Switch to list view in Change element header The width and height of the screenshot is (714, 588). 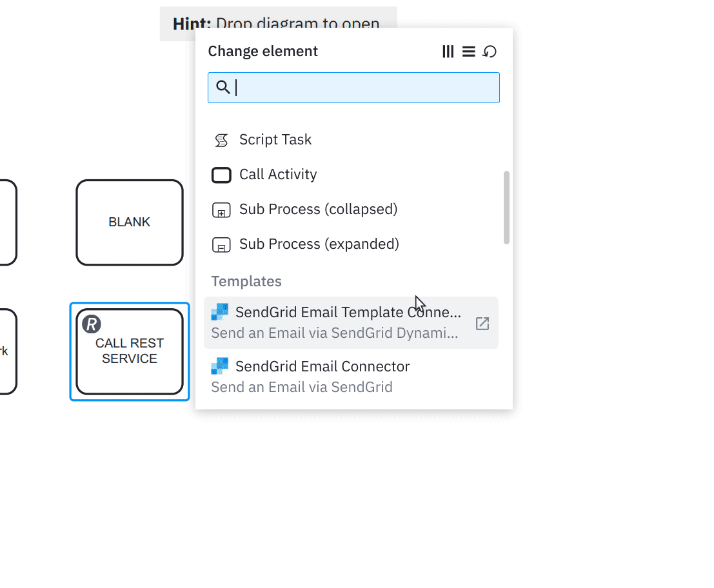[x=469, y=51]
